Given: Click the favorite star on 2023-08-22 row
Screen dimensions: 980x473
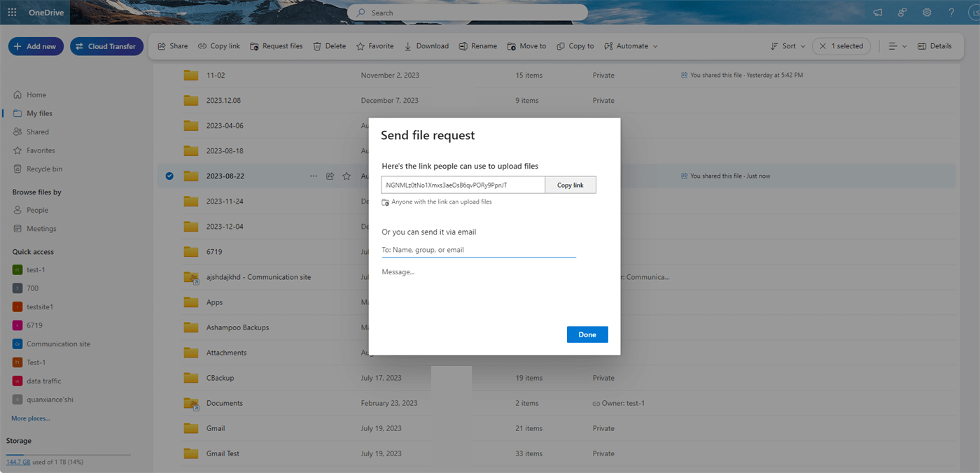Looking at the screenshot, I should [x=346, y=176].
